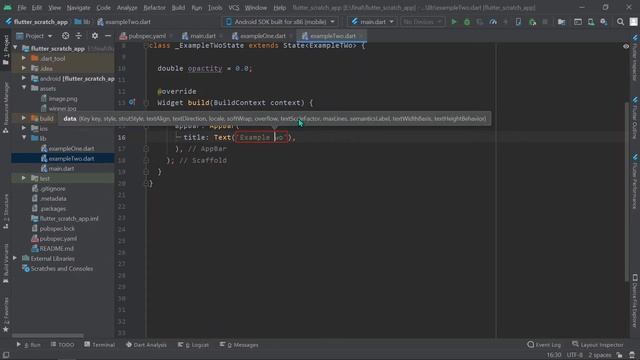This screenshot has width=640, height=360.
Task: Open SDK Manager icon in toolbar
Action: (604, 22)
